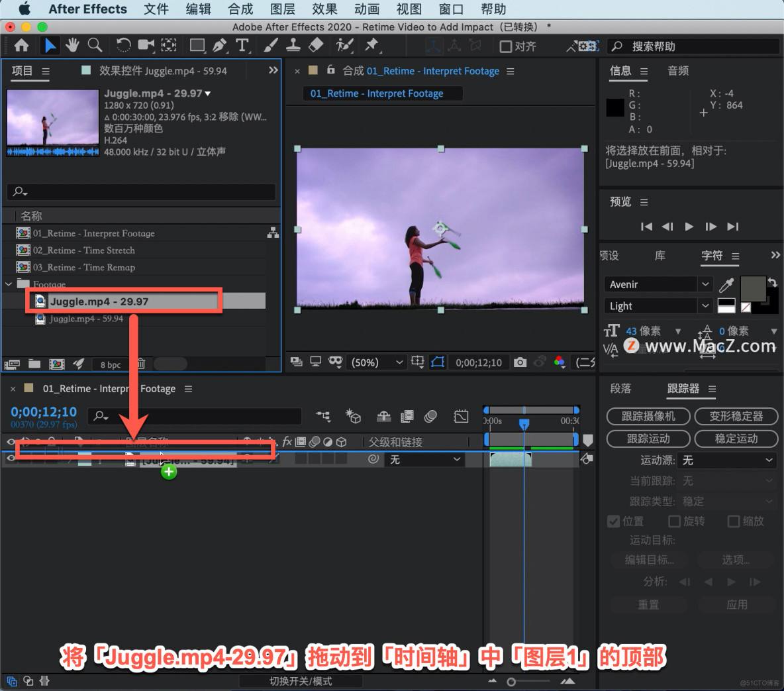Image resolution: width=784 pixels, height=691 pixels.
Task: Select 02_Retime - Time Stretch composition
Action: pos(83,250)
